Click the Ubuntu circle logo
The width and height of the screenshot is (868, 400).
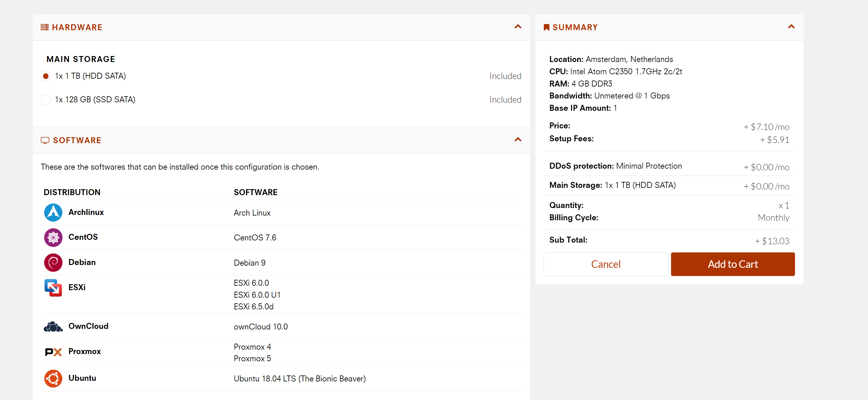53,378
